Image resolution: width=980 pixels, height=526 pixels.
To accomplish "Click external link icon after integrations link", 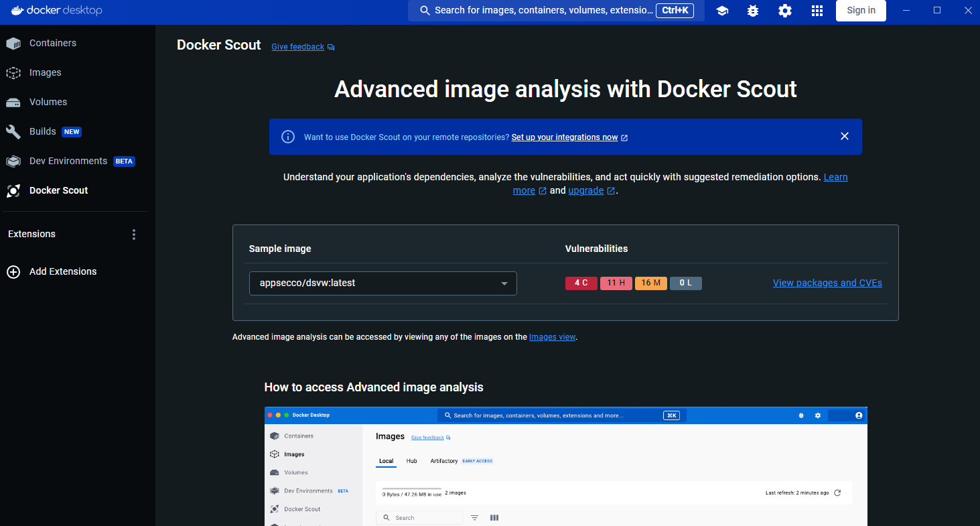I will click(624, 137).
